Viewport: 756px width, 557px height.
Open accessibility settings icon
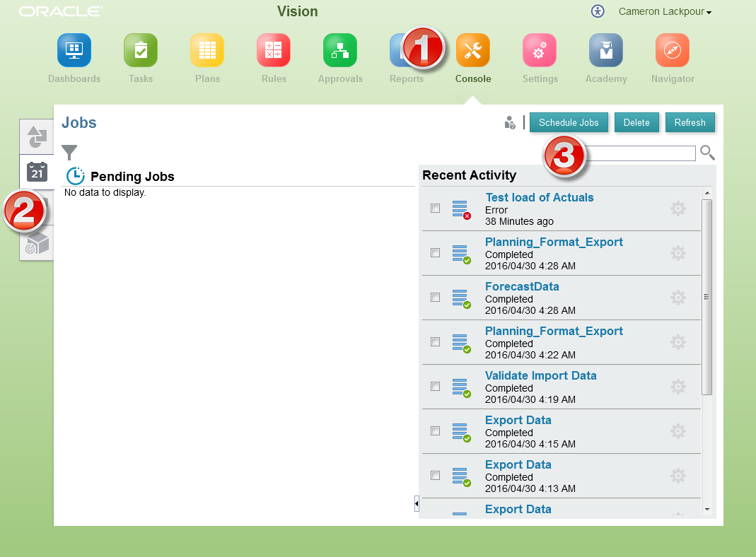click(x=598, y=11)
